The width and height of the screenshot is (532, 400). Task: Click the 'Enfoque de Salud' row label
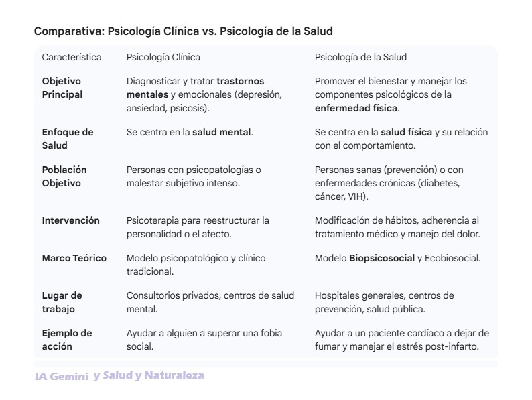[67, 139]
